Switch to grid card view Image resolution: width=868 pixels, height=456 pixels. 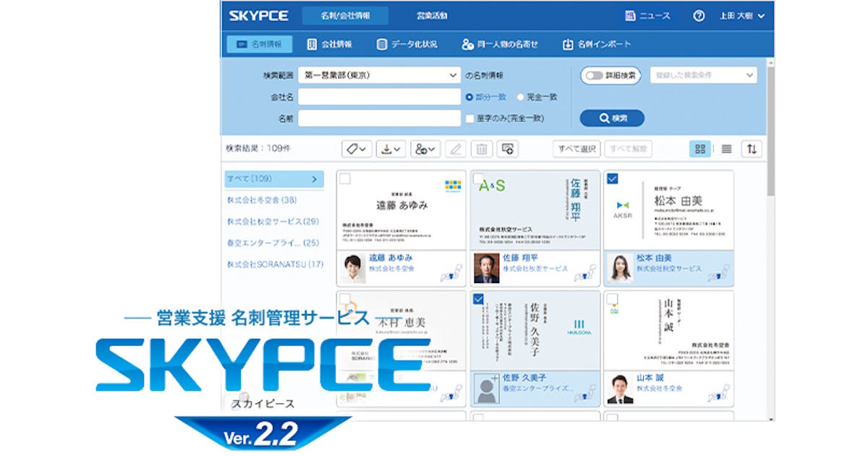[700, 149]
